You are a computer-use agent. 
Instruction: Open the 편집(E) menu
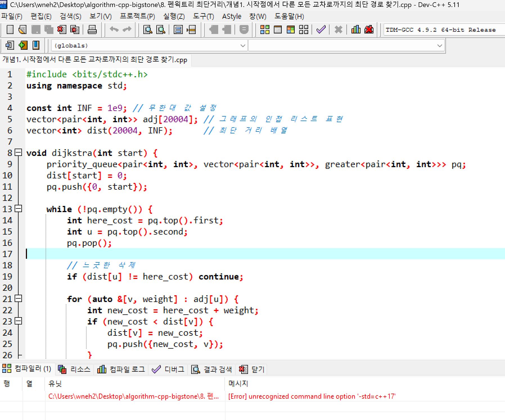41,16
